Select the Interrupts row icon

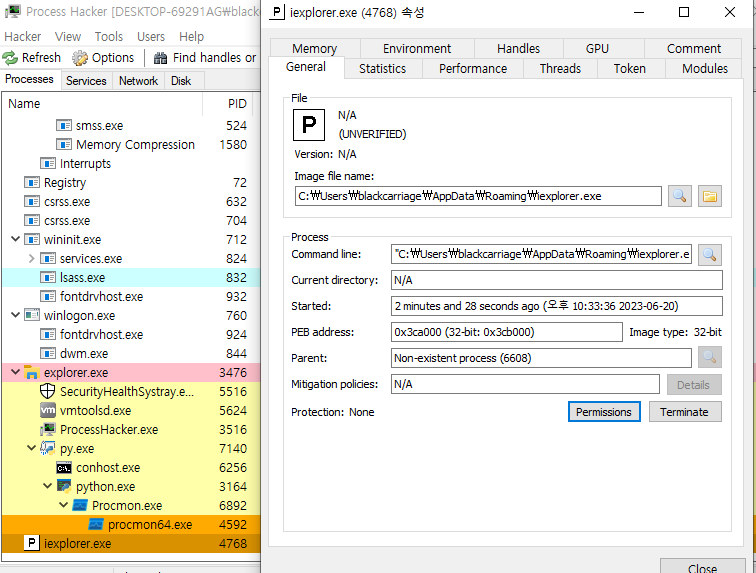click(x=47, y=164)
